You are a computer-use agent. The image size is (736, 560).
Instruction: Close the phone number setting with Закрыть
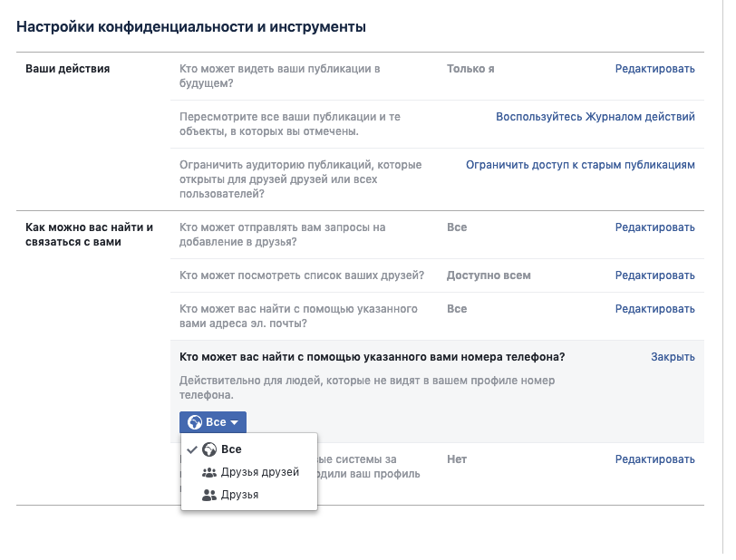(673, 357)
